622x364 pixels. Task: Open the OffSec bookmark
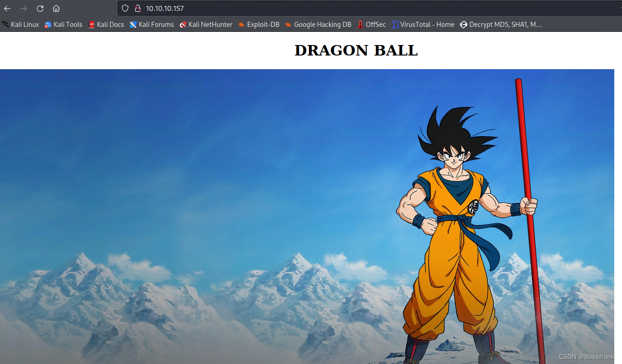coord(371,25)
